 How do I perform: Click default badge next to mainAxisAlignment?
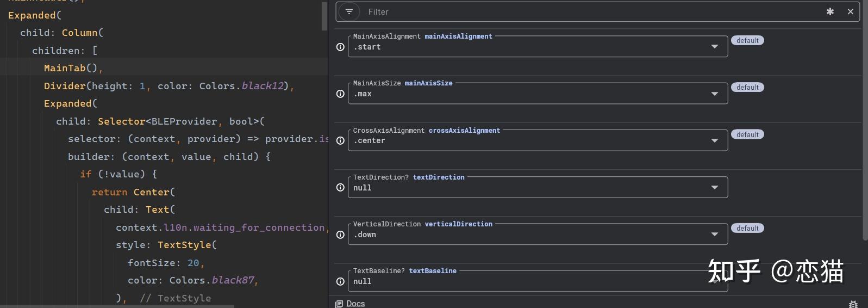point(747,40)
